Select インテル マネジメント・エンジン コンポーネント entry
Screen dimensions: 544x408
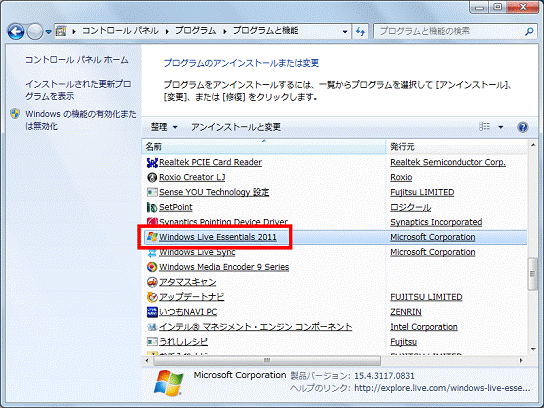(x=255, y=327)
